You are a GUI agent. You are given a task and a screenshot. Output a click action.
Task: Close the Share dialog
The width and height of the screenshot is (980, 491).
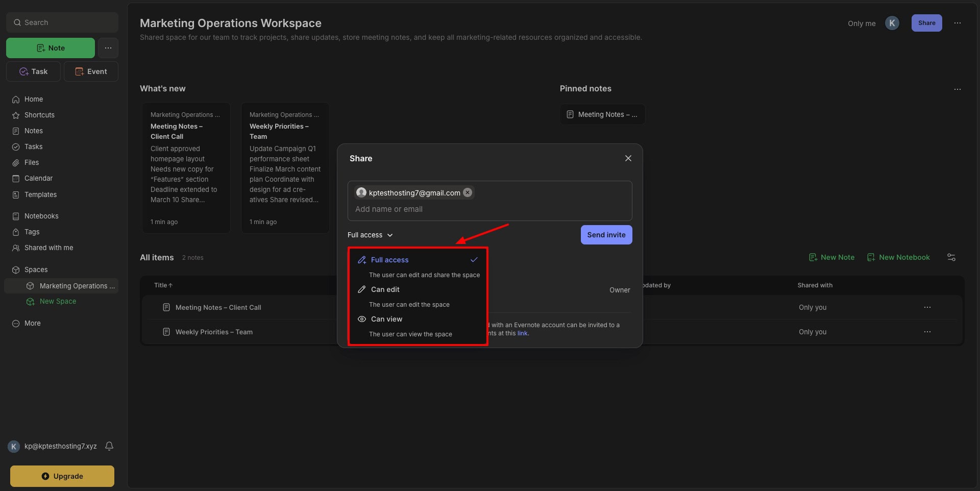628,158
